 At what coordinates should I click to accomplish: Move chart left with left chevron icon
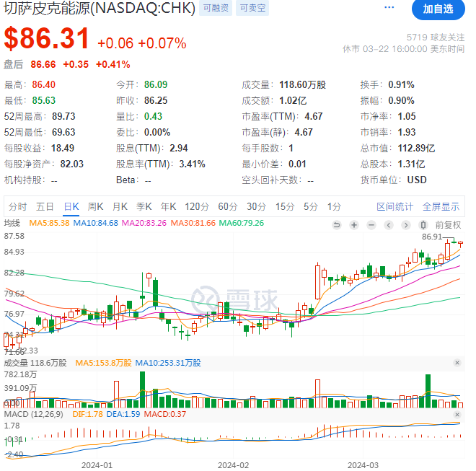pos(389,225)
